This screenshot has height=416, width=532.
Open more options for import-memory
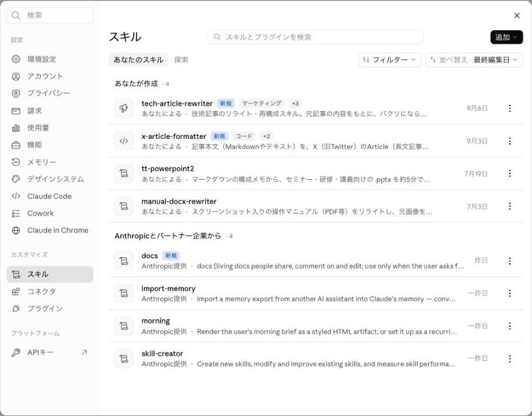click(x=509, y=293)
